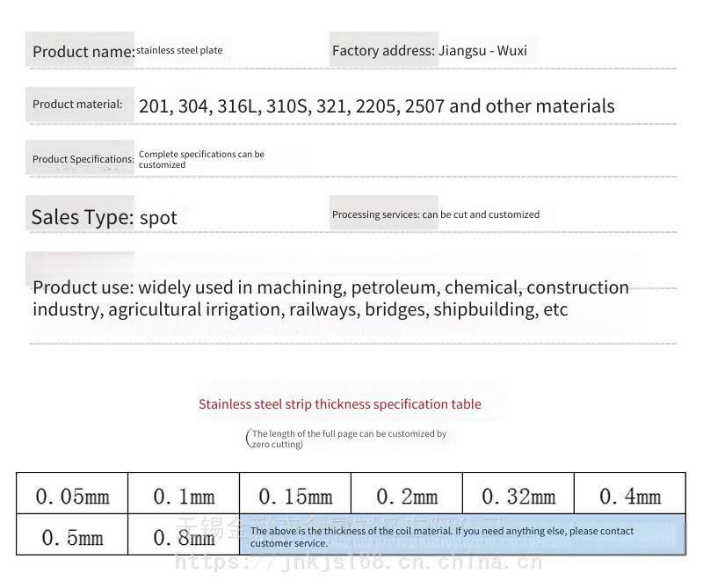
Task: Click 'Complete specifications can be customized' text
Action: (201, 159)
